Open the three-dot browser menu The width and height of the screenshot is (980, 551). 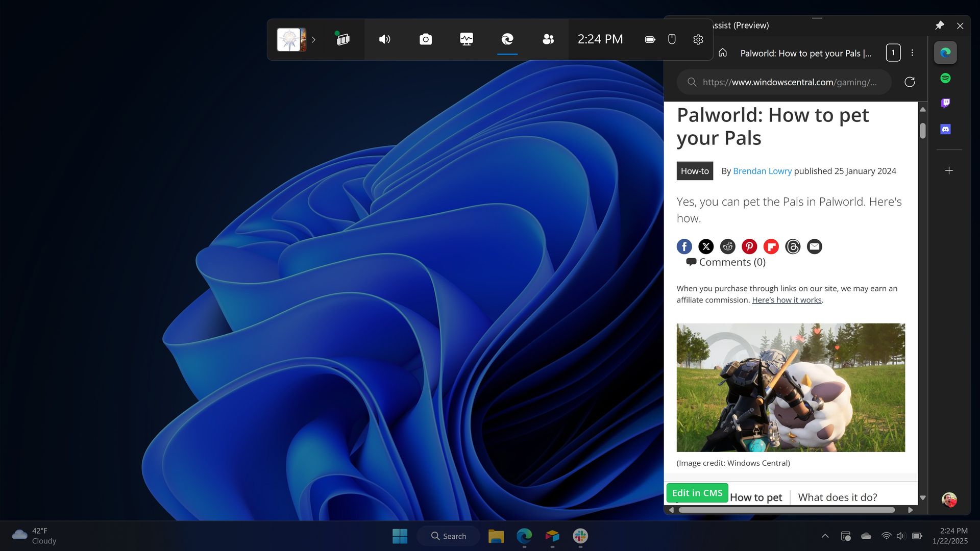tap(913, 53)
